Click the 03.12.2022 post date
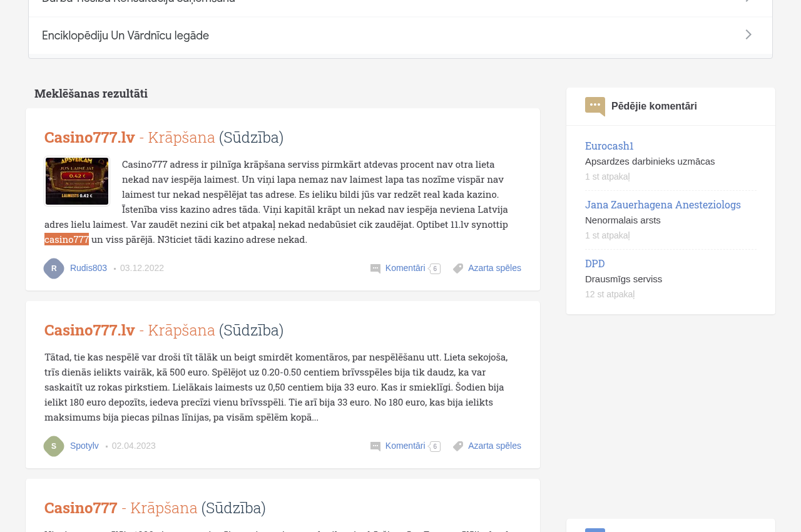The image size is (801, 532). pos(142,268)
